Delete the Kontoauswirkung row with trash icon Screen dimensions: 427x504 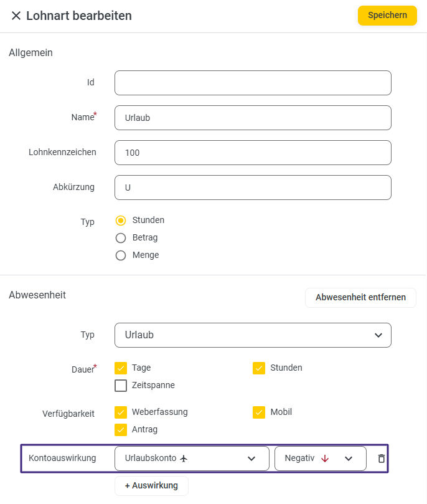(x=382, y=459)
